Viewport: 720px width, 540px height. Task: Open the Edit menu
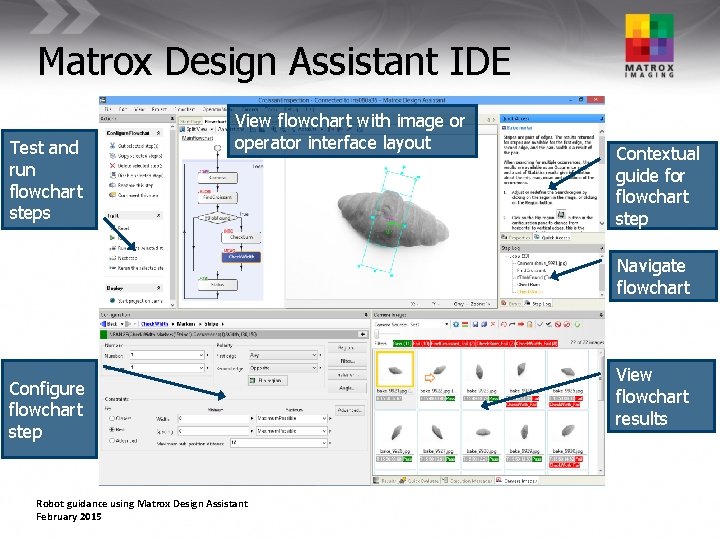coord(123,109)
